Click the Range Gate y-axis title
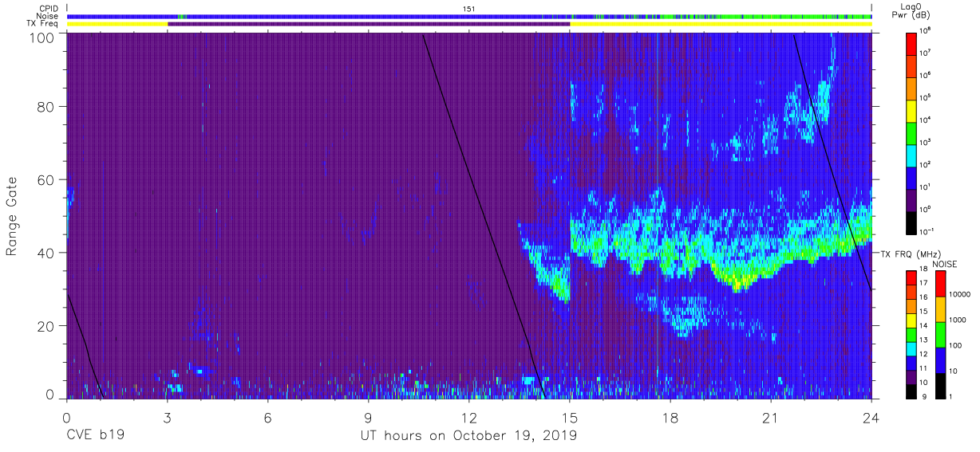 (13, 216)
